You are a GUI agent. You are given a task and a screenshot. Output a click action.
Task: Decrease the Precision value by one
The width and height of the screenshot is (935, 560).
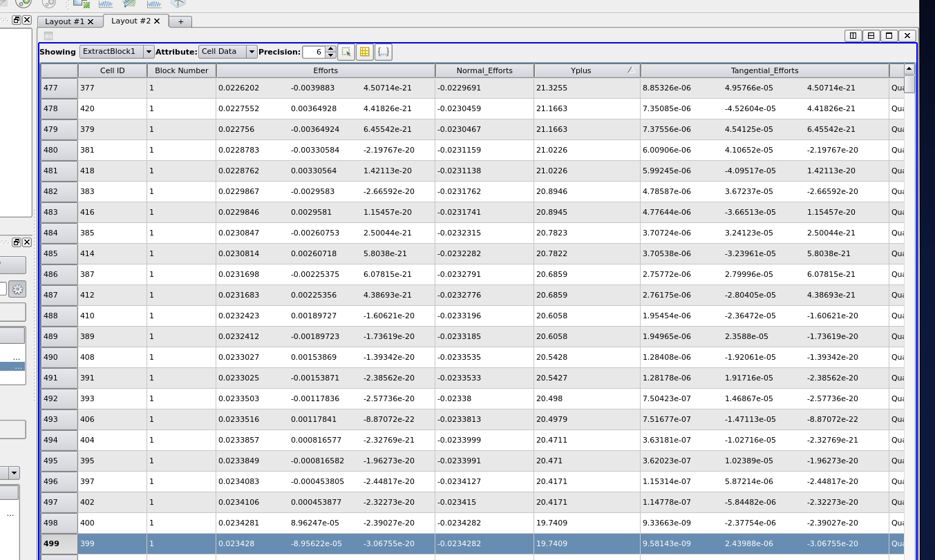click(330, 55)
